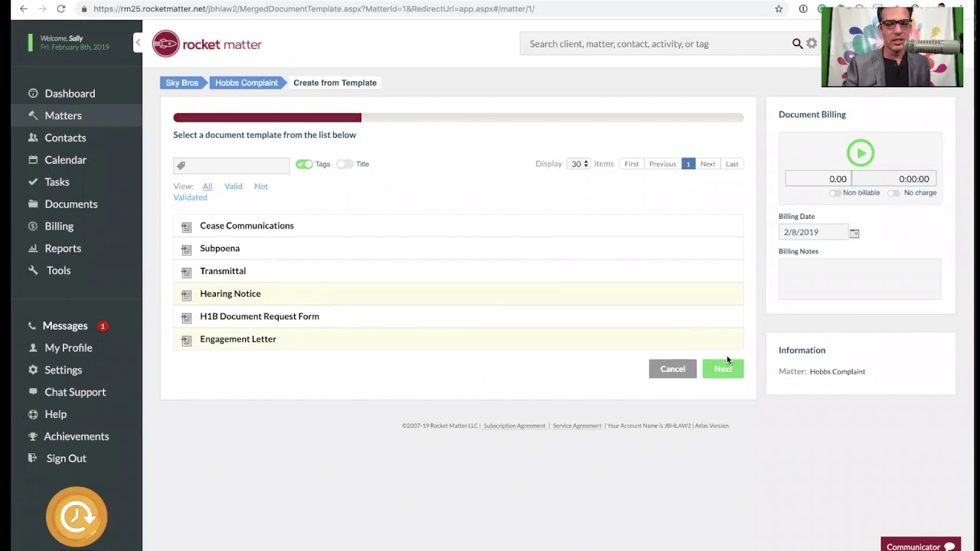Filter view by Not Validated templates
The image size is (980, 551).
click(x=220, y=191)
